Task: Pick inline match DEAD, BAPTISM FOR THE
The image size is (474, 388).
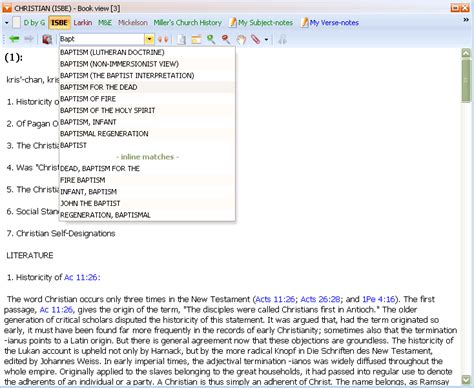Action: coord(147,169)
